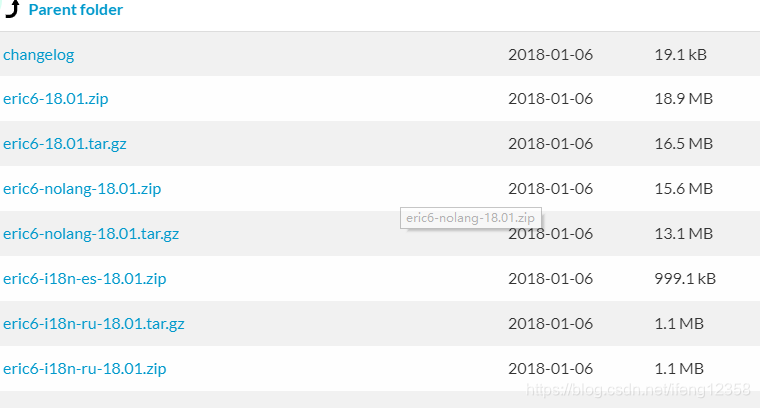Click the 16.5 MB size entry
760x408 pixels.
(x=684, y=144)
